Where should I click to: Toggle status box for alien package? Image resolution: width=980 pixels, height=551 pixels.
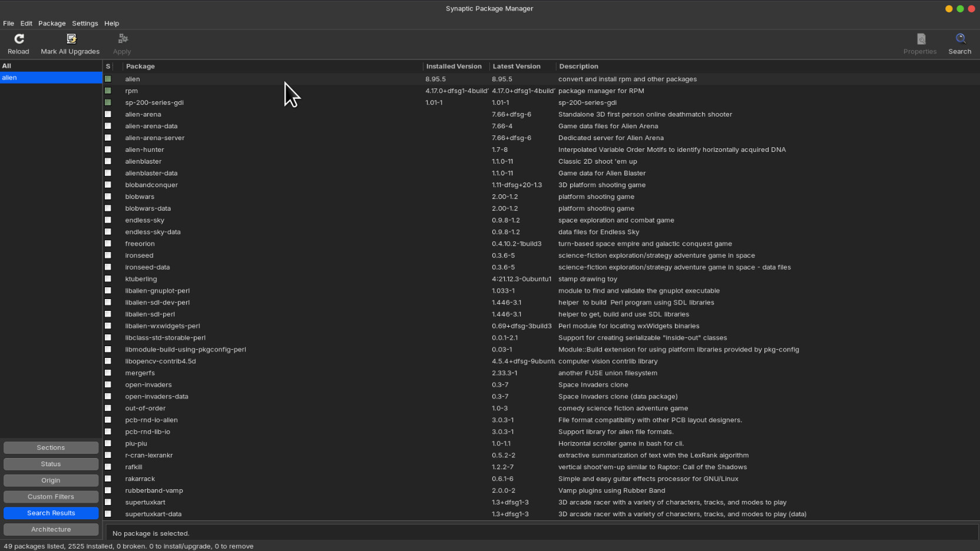point(108,79)
